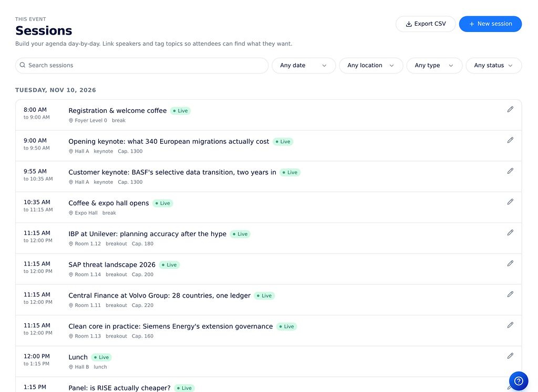Open the Any type filter dropdown

(434, 66)
